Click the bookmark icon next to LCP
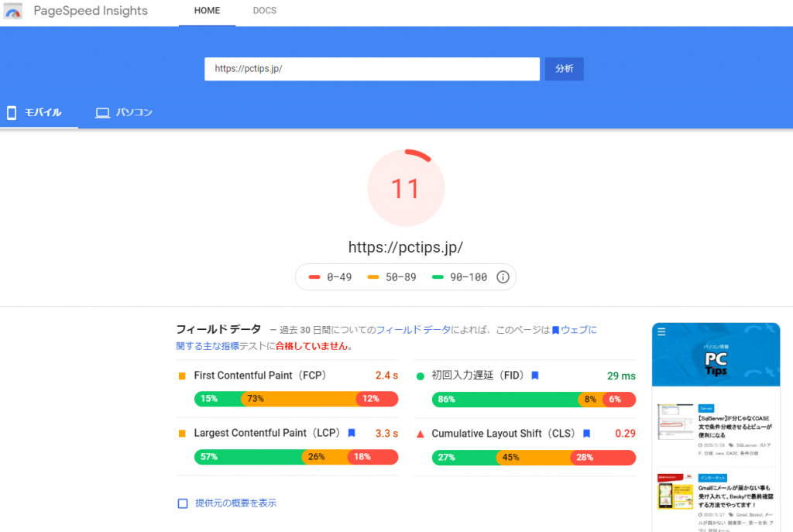 click(x=352, y=433)
